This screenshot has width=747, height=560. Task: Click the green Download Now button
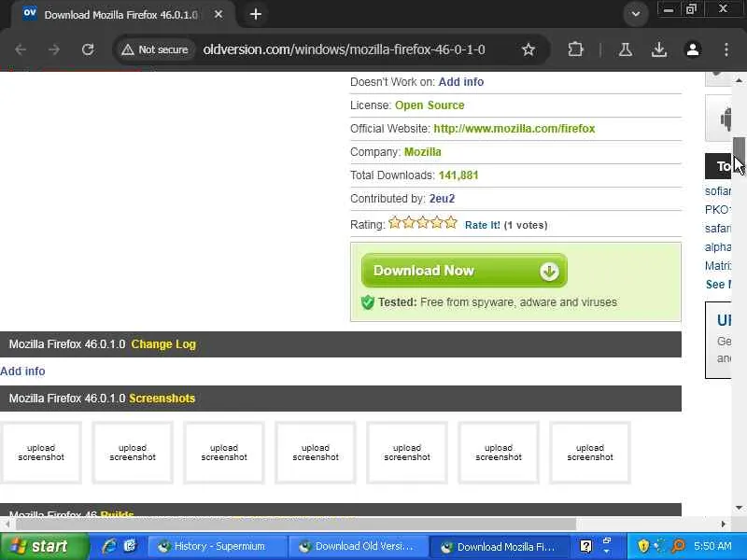pyautogui.click(x=464, y=271)
